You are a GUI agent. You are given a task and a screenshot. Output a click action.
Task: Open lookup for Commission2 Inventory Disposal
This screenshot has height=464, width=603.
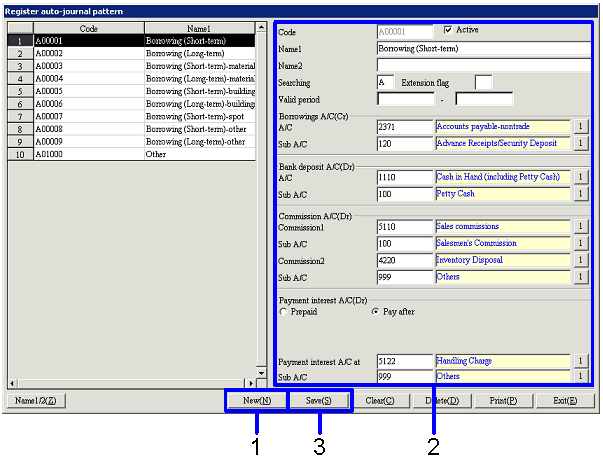click(579, 261)
